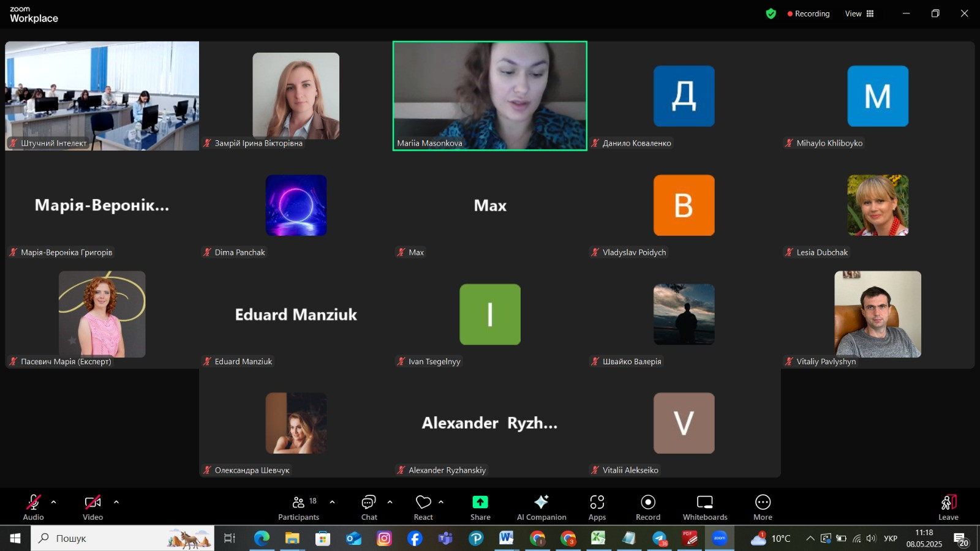Click the Zoom icon in the taskbar

(720, 538)
